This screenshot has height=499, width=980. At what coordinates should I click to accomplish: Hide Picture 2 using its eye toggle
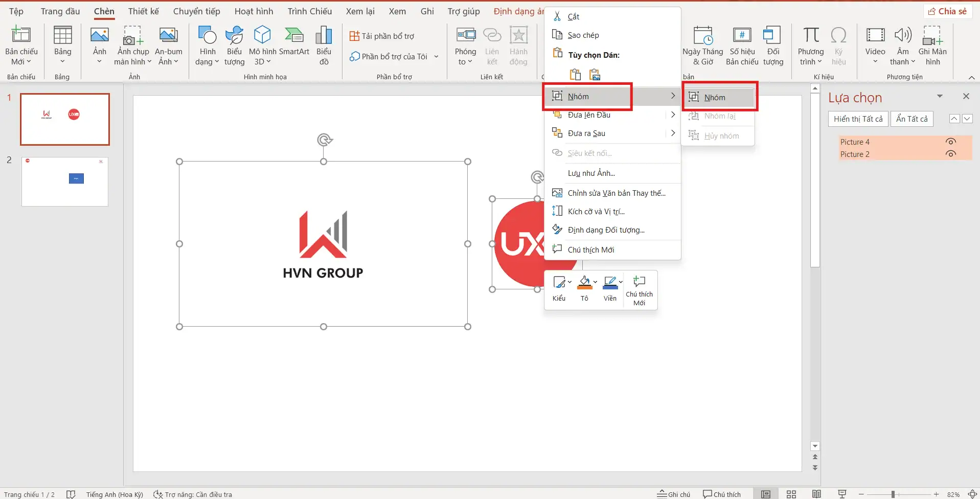[951, 154]
